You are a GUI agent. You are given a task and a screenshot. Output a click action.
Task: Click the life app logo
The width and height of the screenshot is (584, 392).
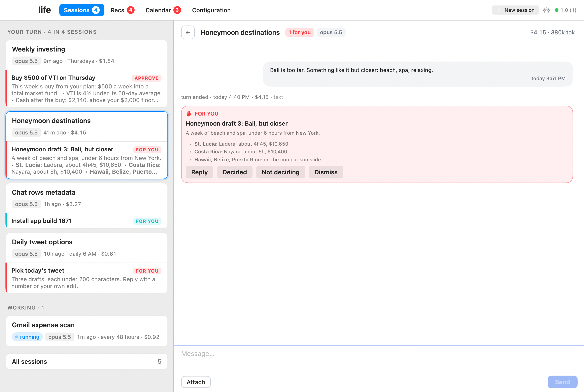(44, 10)
